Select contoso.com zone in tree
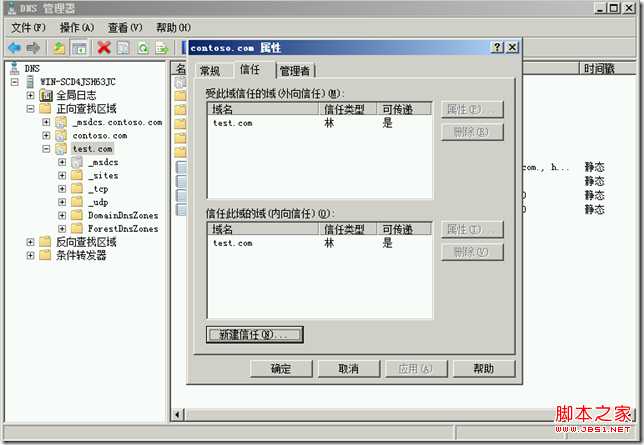 point(100,135)
